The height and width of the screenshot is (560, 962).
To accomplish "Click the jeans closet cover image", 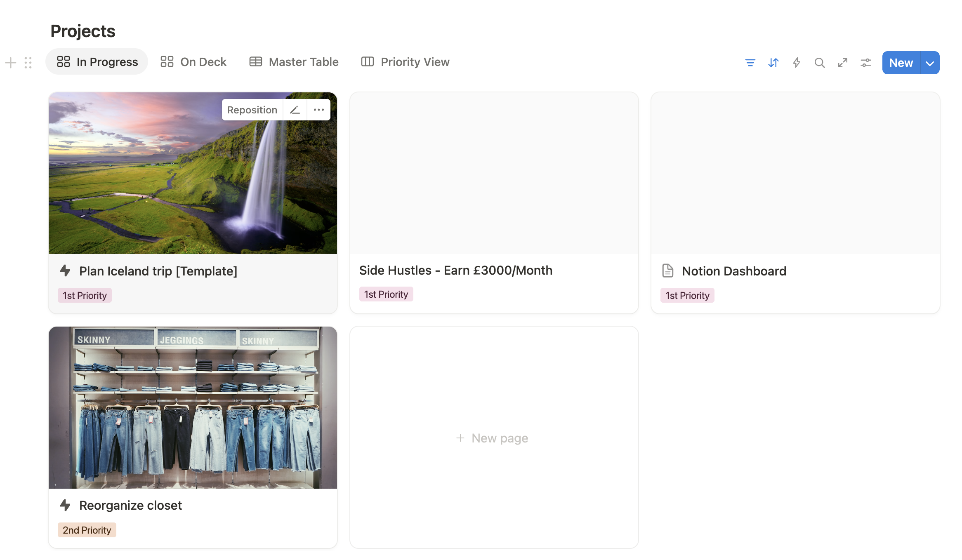I will click(x=193, y=407).
